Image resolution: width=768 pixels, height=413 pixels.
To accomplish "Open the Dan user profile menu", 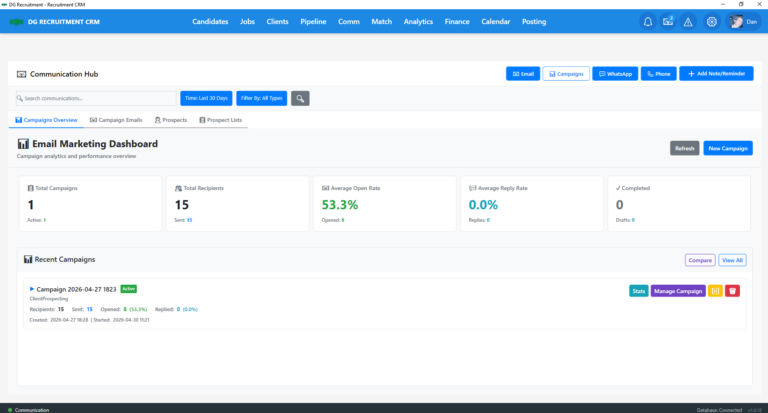I will point(742,22).
